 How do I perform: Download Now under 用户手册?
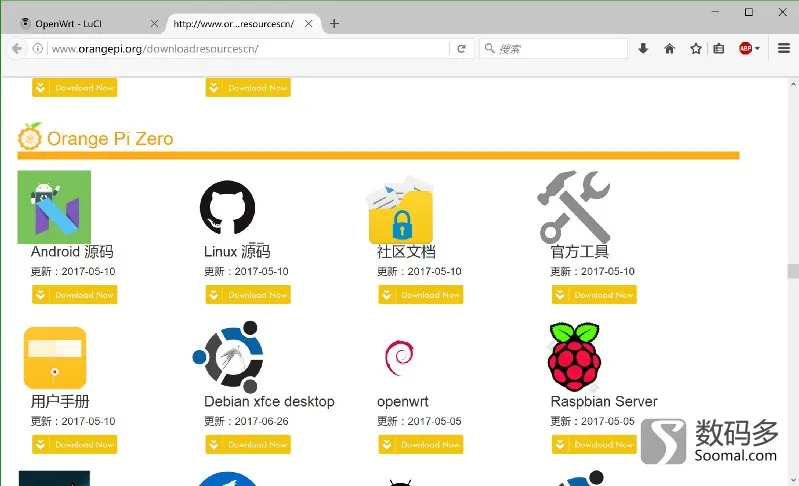(x=74, y=444)
